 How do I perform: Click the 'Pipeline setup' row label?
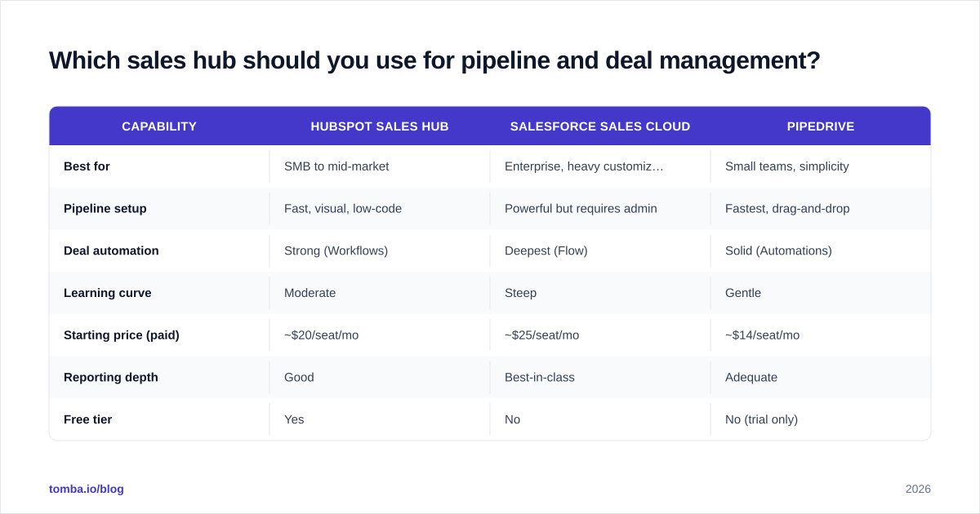pos(105,209)
